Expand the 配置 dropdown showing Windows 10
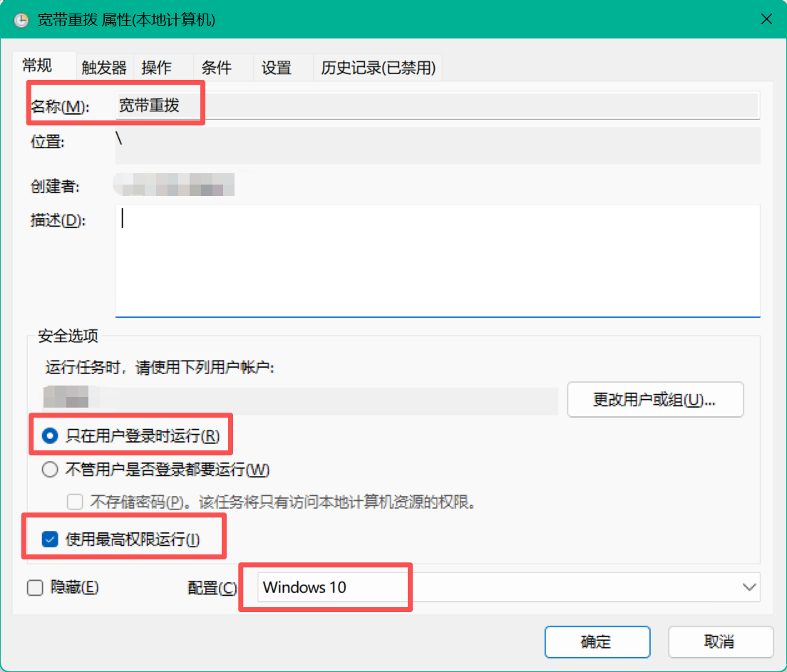Image resolution: width=787 pixels, height=672 pixels. (508, 587)
